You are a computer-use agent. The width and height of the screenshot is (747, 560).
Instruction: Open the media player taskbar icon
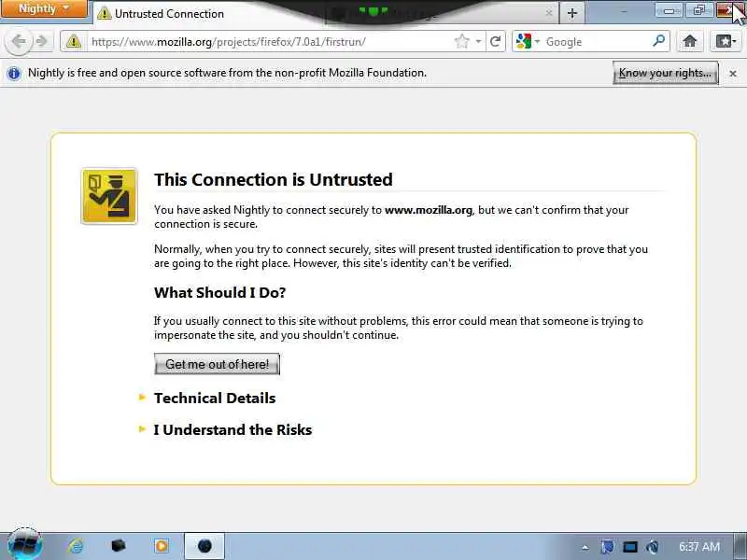pos(162,546)
